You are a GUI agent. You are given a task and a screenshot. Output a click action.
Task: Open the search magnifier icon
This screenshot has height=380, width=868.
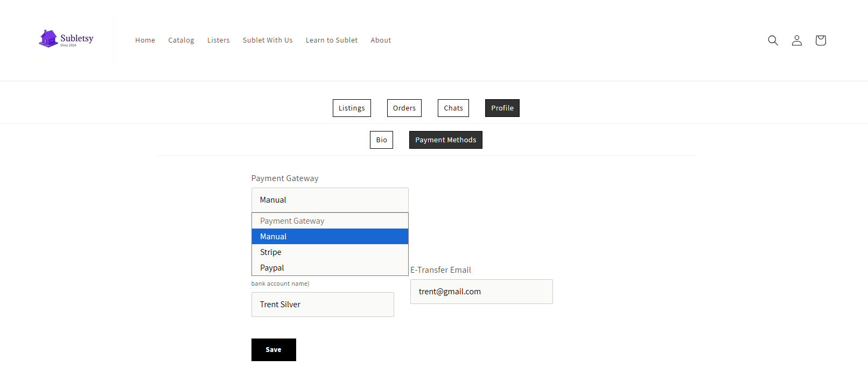pos(773,40)
